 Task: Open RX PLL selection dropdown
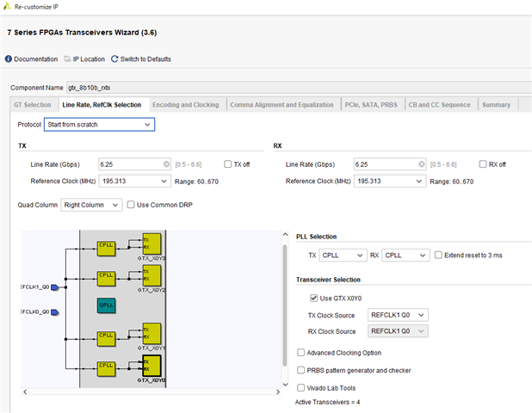click(405, 255)
